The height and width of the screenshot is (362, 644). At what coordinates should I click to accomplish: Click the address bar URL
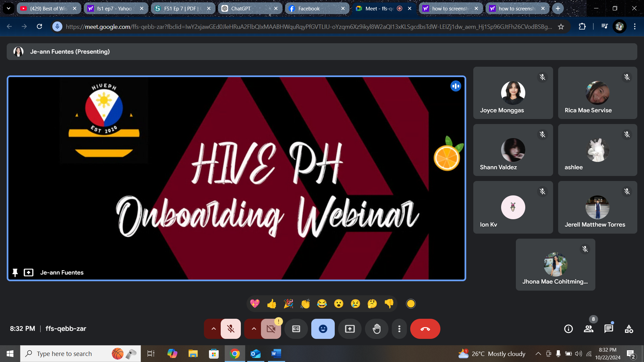click(309, 26)
